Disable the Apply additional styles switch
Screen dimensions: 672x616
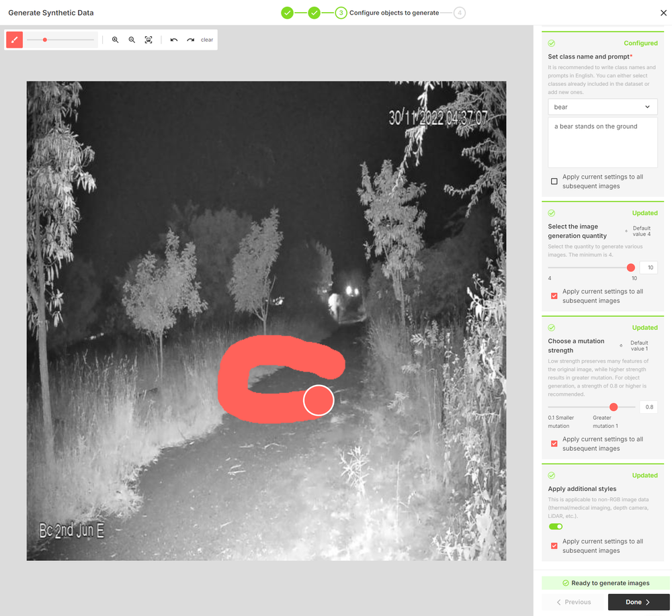pos(555,527)
